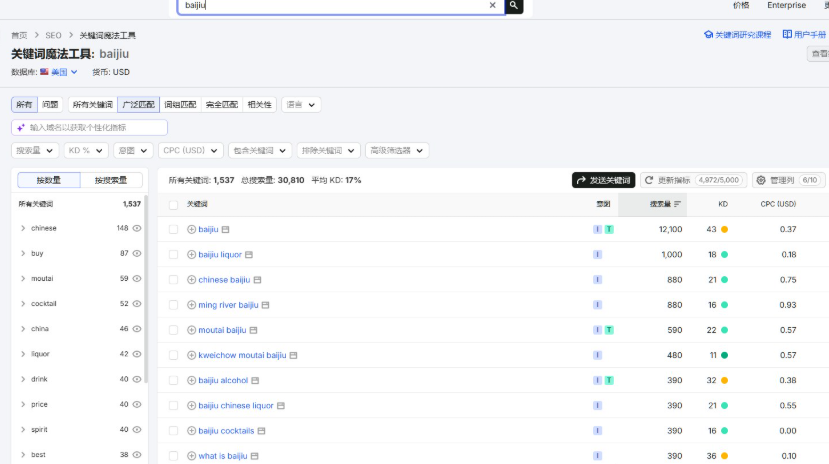Add 'chinese baijiu' via plus icon
This screenshot has width=829, height=464.
point(191,280)
